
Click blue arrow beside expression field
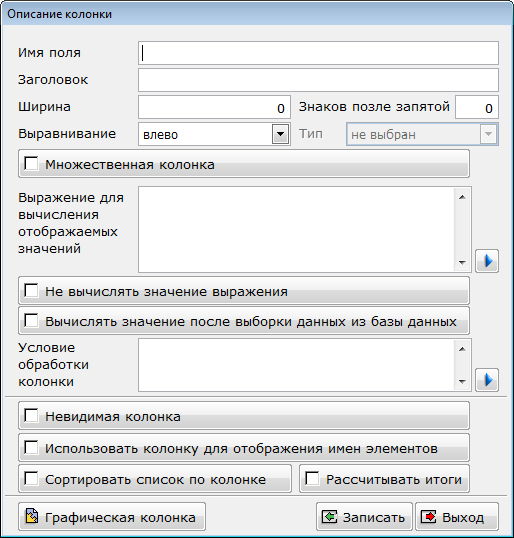(x=487, y=261)
